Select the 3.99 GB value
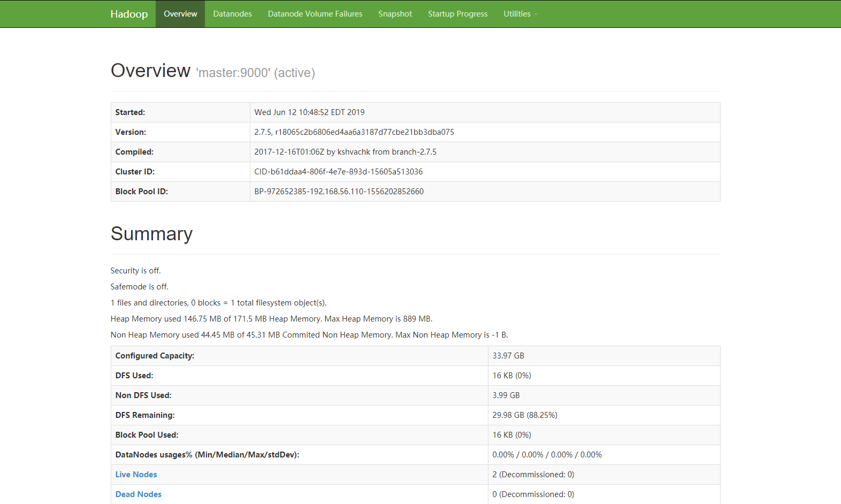 click(x=506, y=395)
